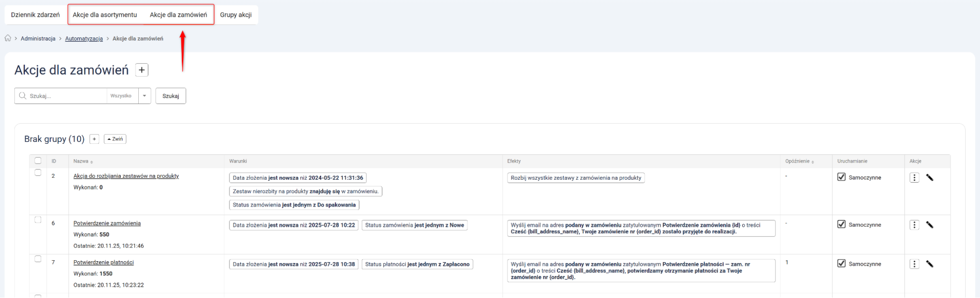Collapse the group using Zwiń button
Screen dimensions: 980x298
click(x=115, y=139)
